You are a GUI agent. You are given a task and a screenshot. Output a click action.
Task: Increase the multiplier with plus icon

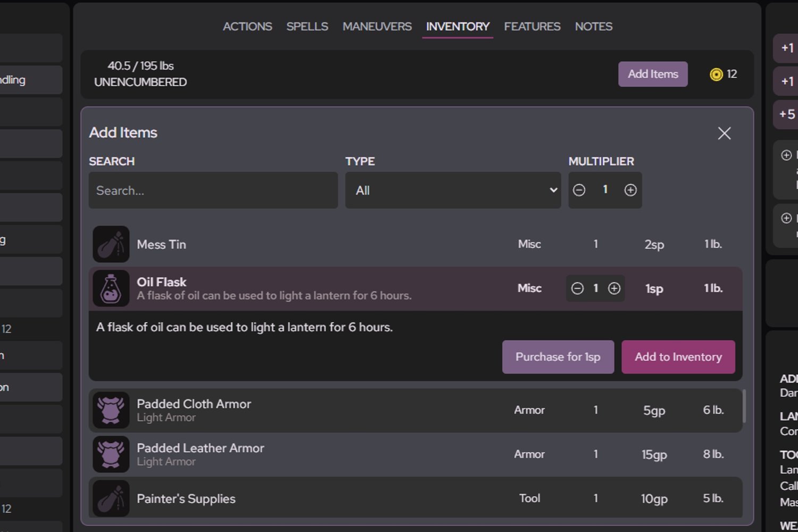(630, 190)
